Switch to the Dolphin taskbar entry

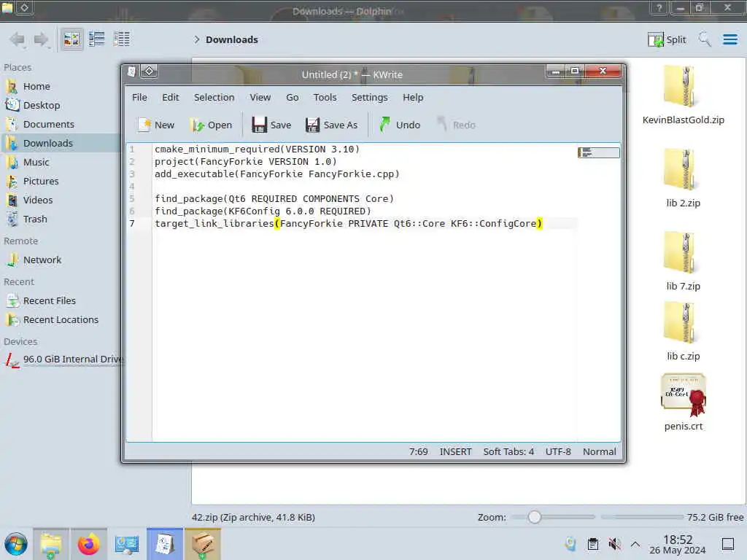coord(51,544)
